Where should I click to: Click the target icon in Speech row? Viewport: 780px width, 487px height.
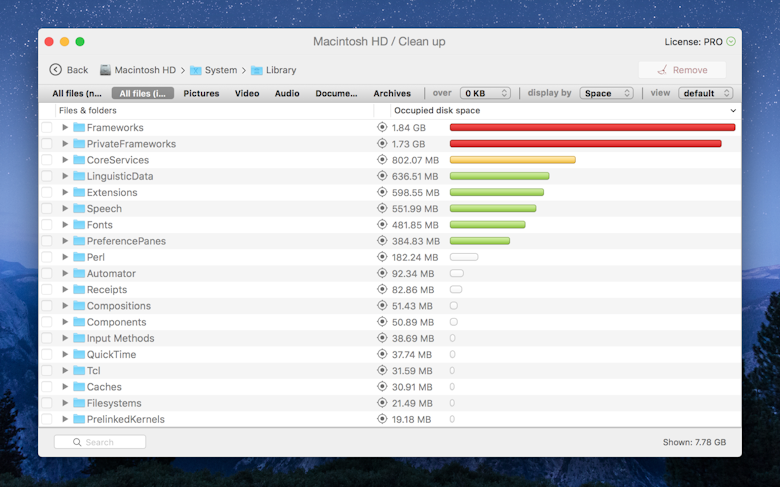coord(382,208)
